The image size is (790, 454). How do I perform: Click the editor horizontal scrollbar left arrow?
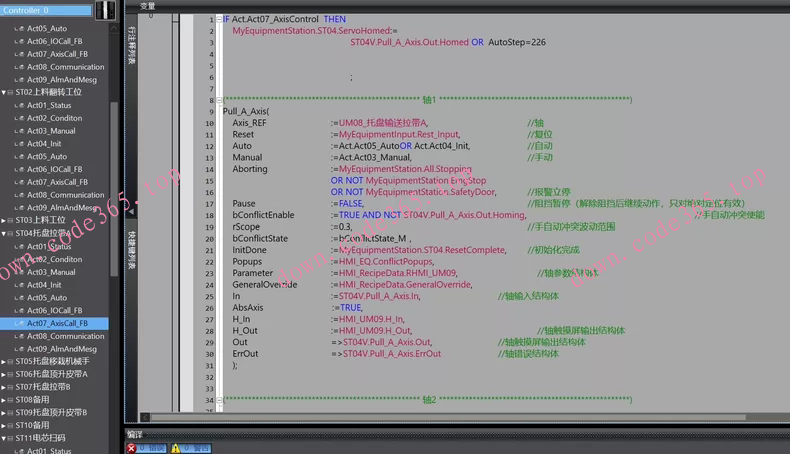(x=146, y=417)
